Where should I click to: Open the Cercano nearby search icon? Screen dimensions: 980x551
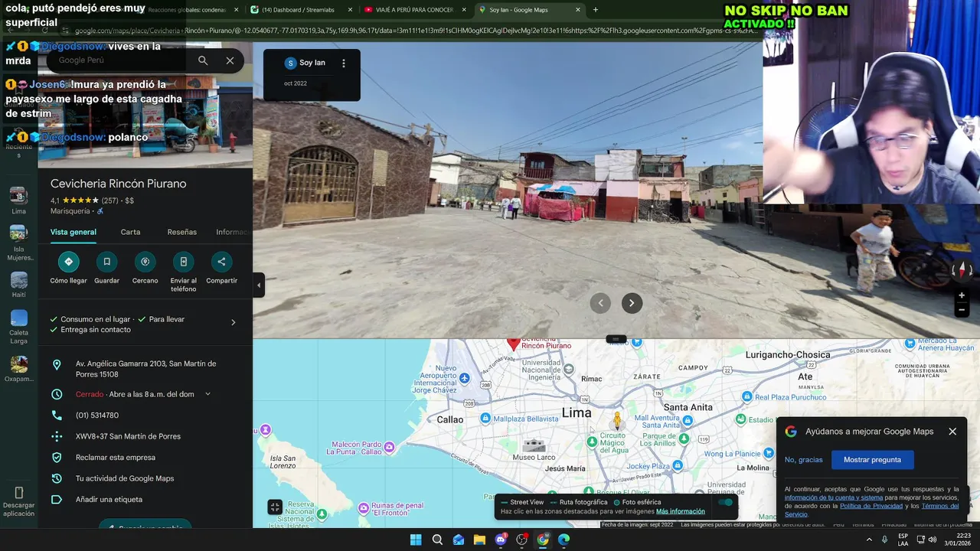tap(145, 262)
